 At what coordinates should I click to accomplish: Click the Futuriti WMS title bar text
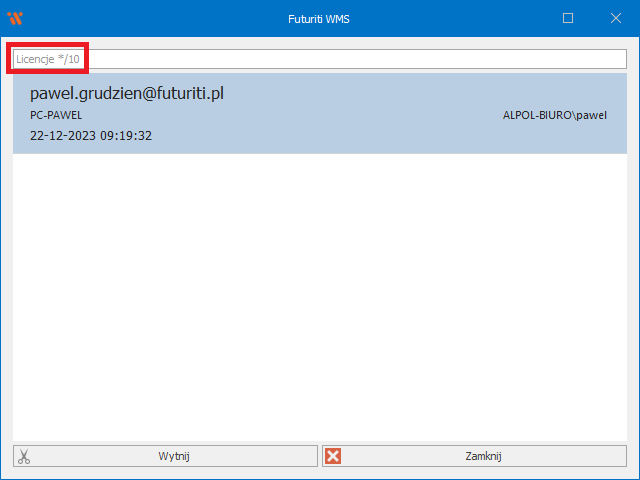(319, 18)
